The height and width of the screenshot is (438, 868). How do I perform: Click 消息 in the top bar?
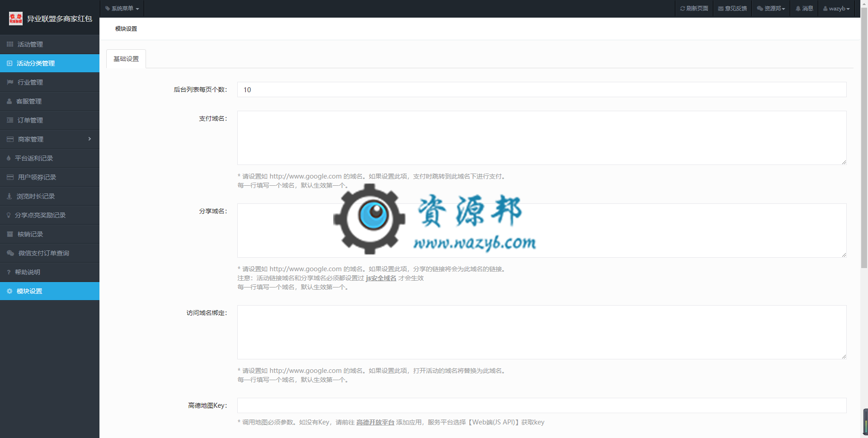click(804, 9)
